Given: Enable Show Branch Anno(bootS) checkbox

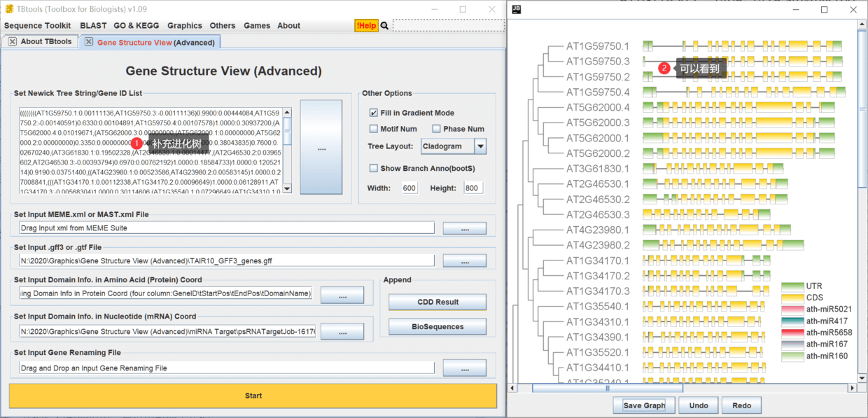Looking at the screenshot, I should (374, 168).
